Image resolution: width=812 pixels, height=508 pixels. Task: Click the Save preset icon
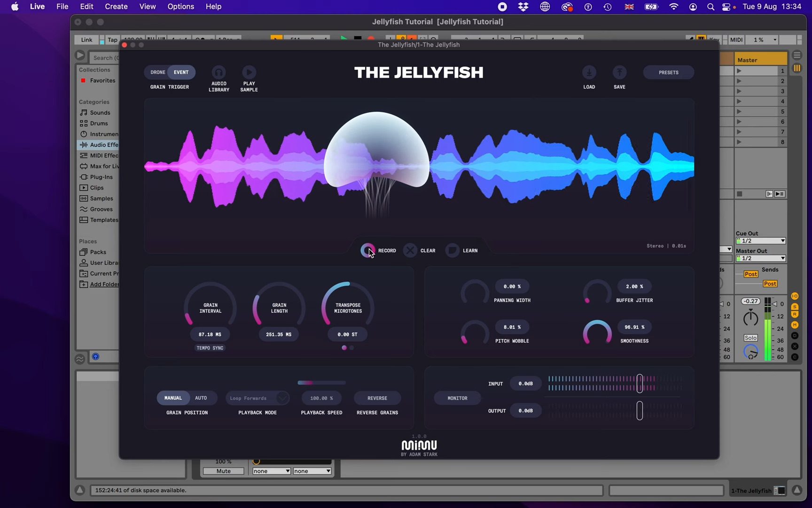pyautogui.click(x=619, y=72)
